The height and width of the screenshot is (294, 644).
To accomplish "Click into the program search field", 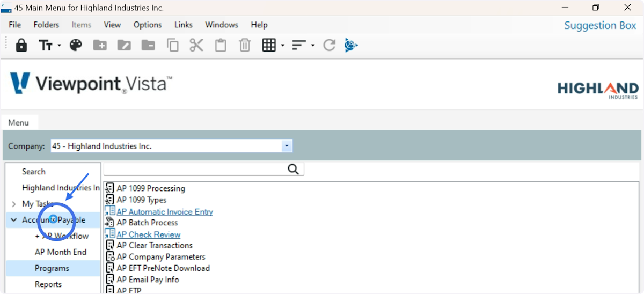I will 196,170.
